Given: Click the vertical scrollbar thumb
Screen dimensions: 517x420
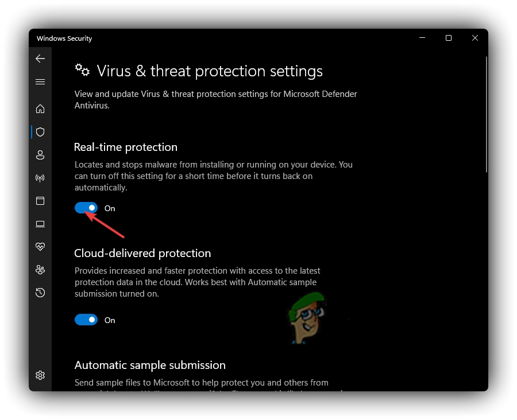Looking at the screenshot, I should (486, 115).
